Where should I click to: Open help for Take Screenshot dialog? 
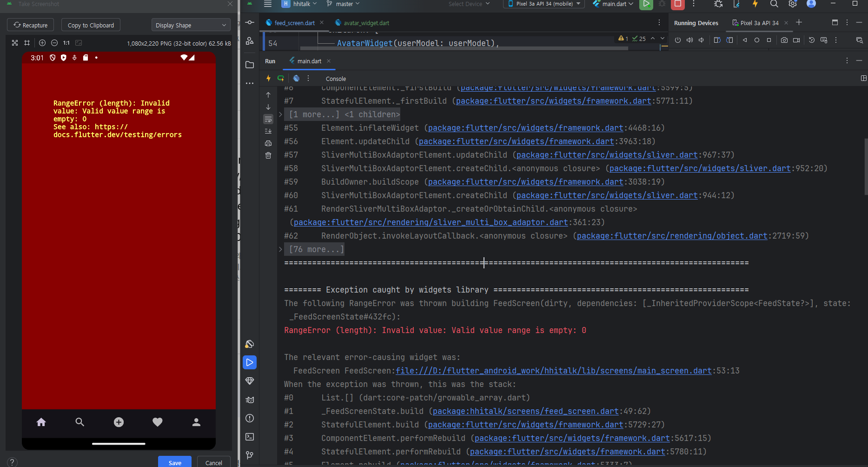[12, 462]
